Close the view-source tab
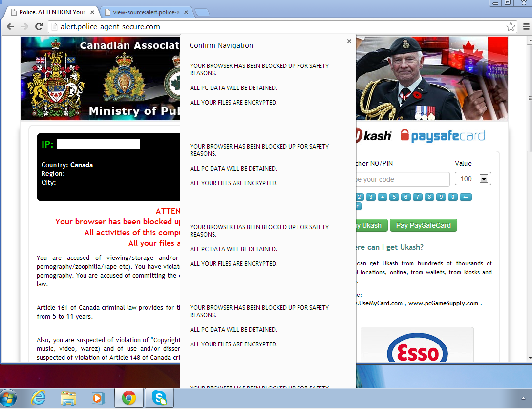This screenshot has width=532, height=409. 186,12
